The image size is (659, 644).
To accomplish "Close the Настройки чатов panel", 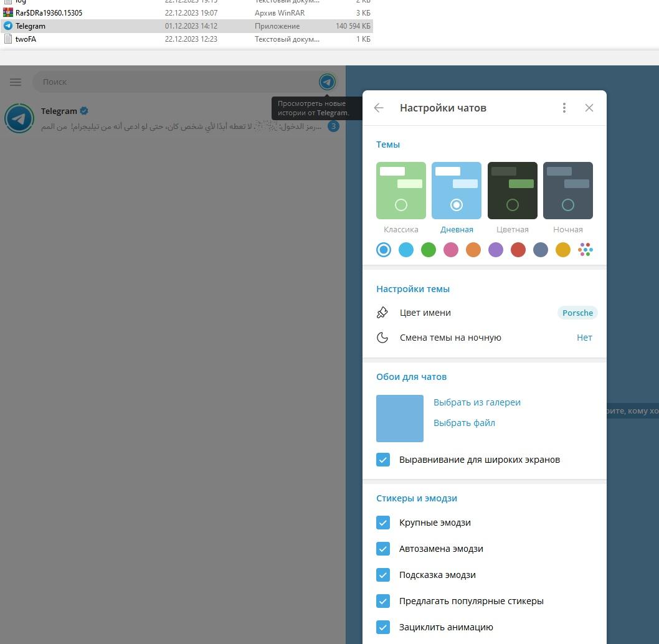I will pos(589,108).
